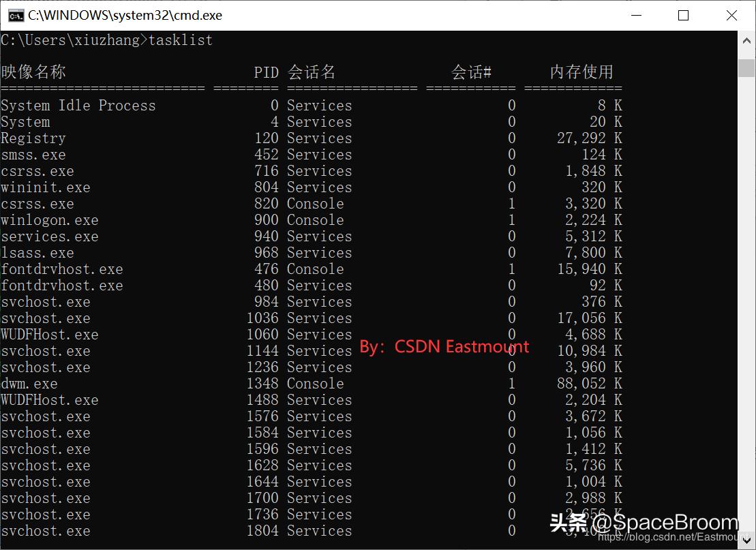Click the prompt path C:\Users\xiuzhang
The width and height of the screenshot is (756, 550).
(70, 40)
